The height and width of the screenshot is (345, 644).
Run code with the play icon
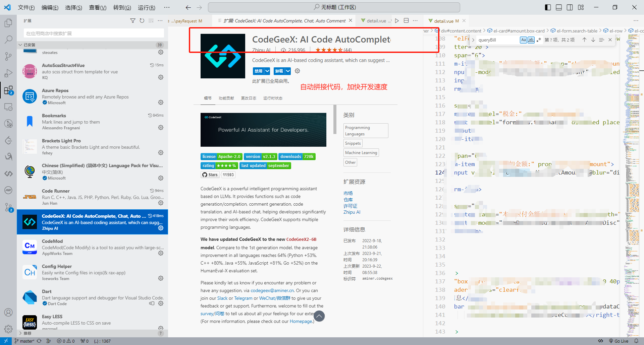[x=397, y=21]
